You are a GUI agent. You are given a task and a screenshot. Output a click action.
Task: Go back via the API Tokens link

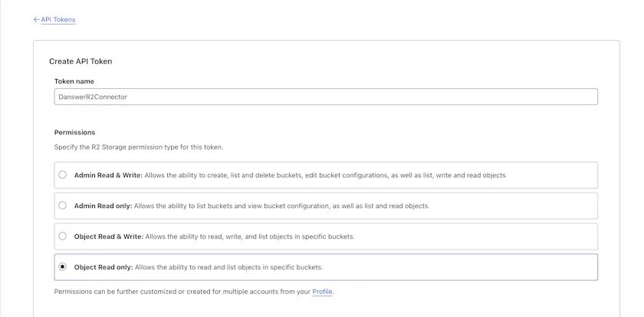click(x=58, y=20)
